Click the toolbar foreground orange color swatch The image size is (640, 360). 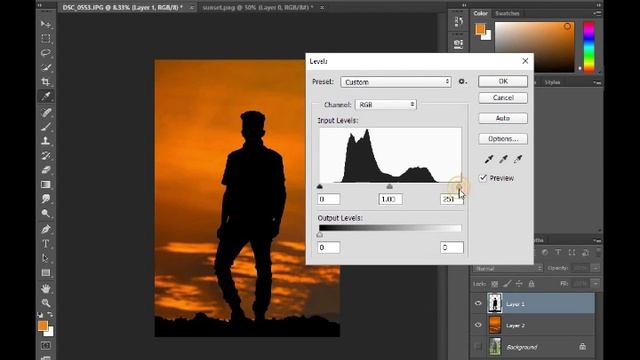coord(42,325)
